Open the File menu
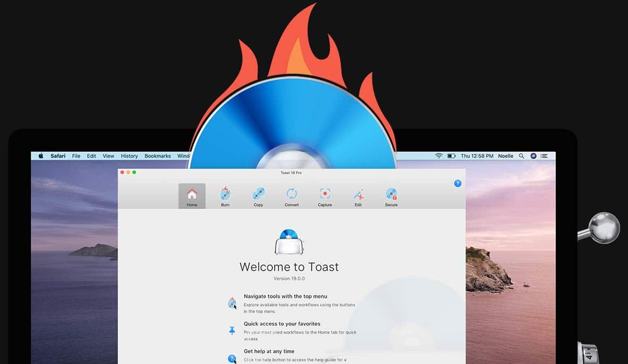This screenshot has height=364, width=628. 76,156
